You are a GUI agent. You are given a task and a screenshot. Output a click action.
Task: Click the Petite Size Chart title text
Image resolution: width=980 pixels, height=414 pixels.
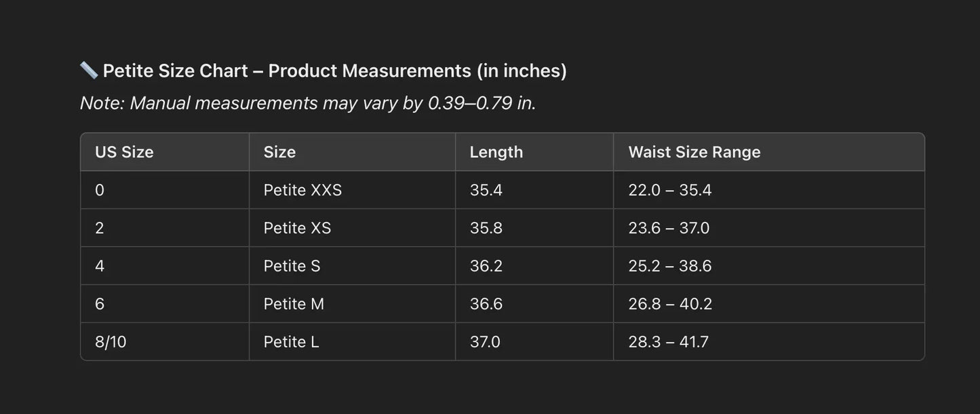(x=334, y=71)
